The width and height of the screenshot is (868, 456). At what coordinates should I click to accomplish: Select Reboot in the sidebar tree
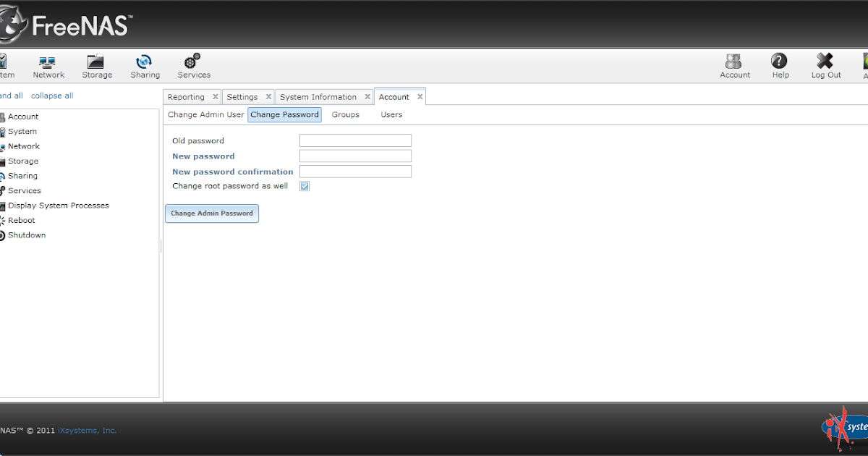(x=22, y=221)
